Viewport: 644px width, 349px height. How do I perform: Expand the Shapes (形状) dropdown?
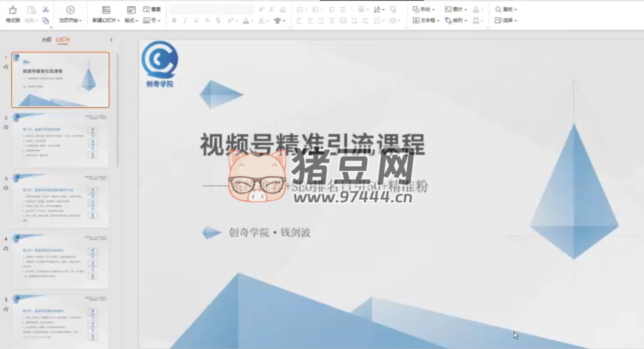(424, 9)
